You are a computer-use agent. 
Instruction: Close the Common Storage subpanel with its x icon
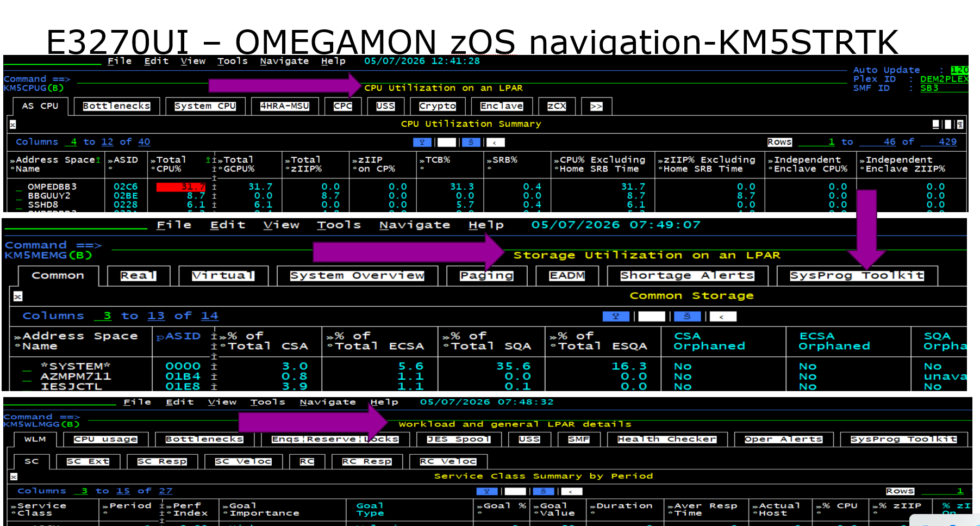(18, 296)
